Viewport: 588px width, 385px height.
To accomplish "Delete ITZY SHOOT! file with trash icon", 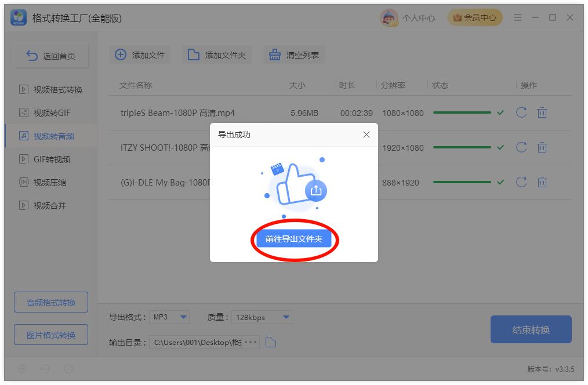I will [x=542, y=147].
